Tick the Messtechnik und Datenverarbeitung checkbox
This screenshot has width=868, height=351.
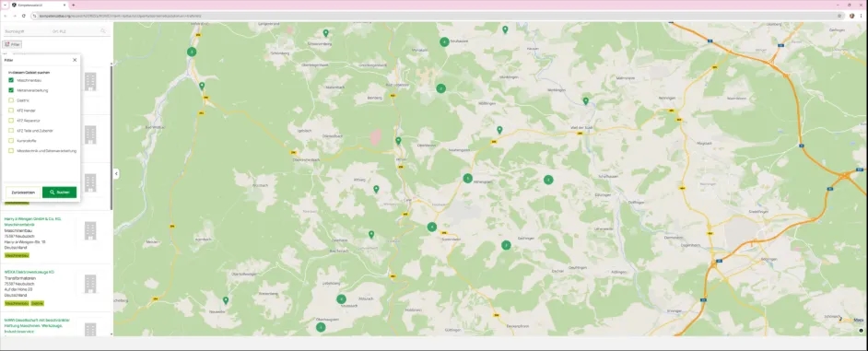click(x=11, y=150)
